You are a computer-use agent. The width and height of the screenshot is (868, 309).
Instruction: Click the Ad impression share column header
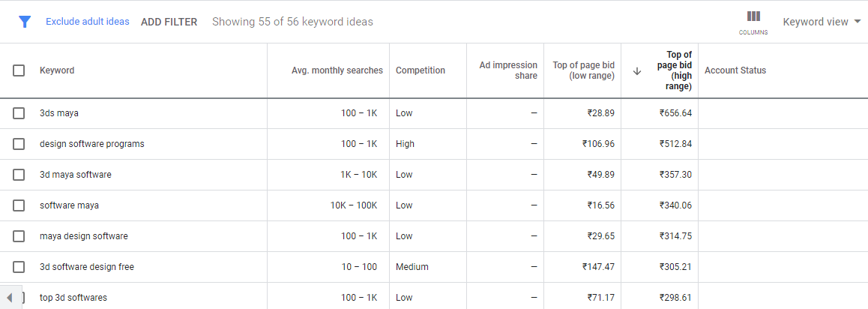[x=508, y=70]
